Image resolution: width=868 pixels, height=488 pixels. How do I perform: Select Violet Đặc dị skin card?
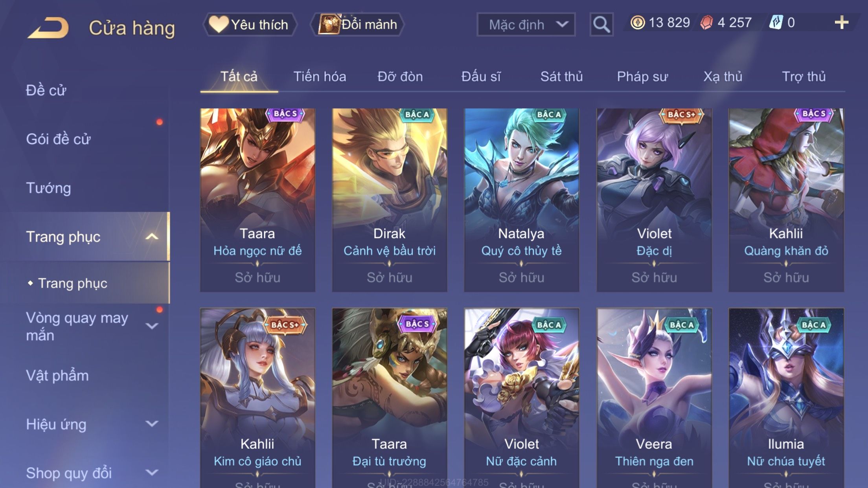pyautogui.click(x=654, y=200)
